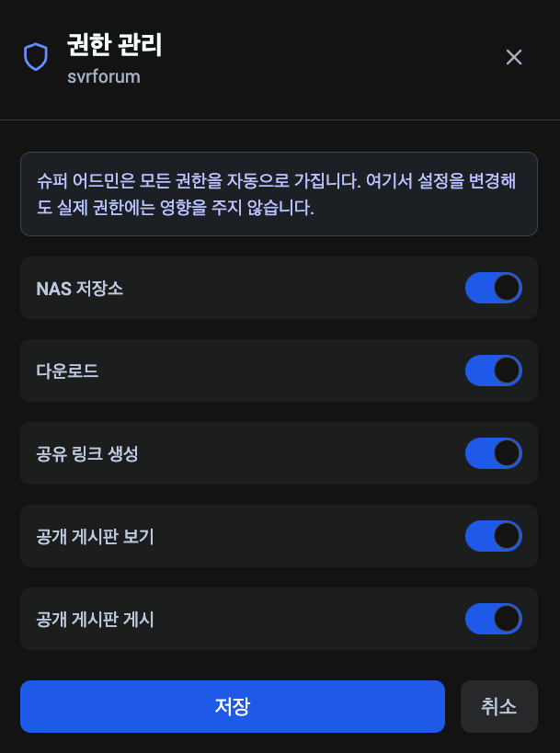This screenshot has width=560, height=753.
Task: Click the shield icon in the header
Action: [35, 56]
